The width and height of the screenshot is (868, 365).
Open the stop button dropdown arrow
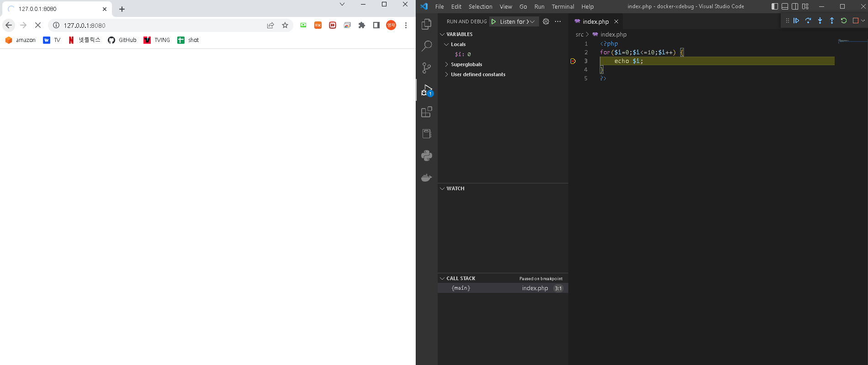863,21
